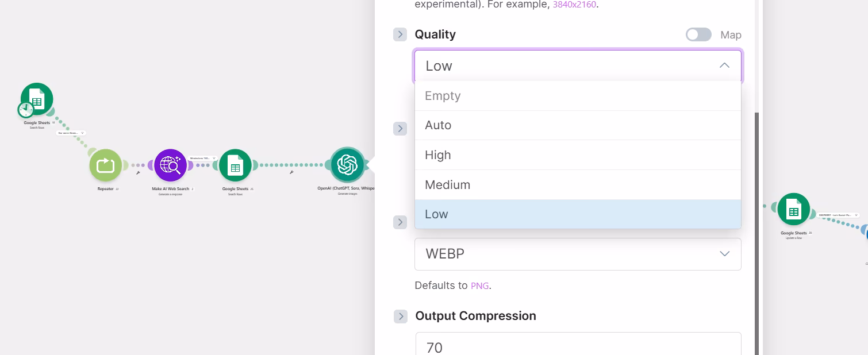
Task: Toggle the Map switch for Quality
Action: tap(698, 34)
